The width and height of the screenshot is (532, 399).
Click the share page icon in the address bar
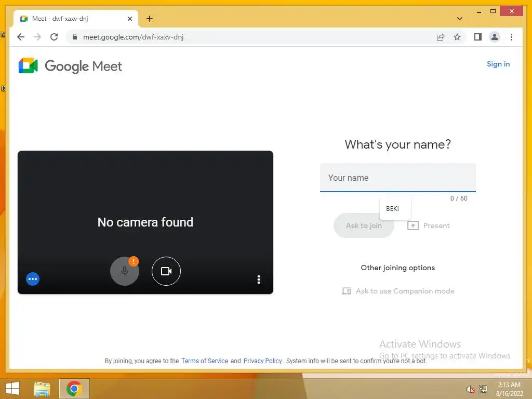pos(441,37)
